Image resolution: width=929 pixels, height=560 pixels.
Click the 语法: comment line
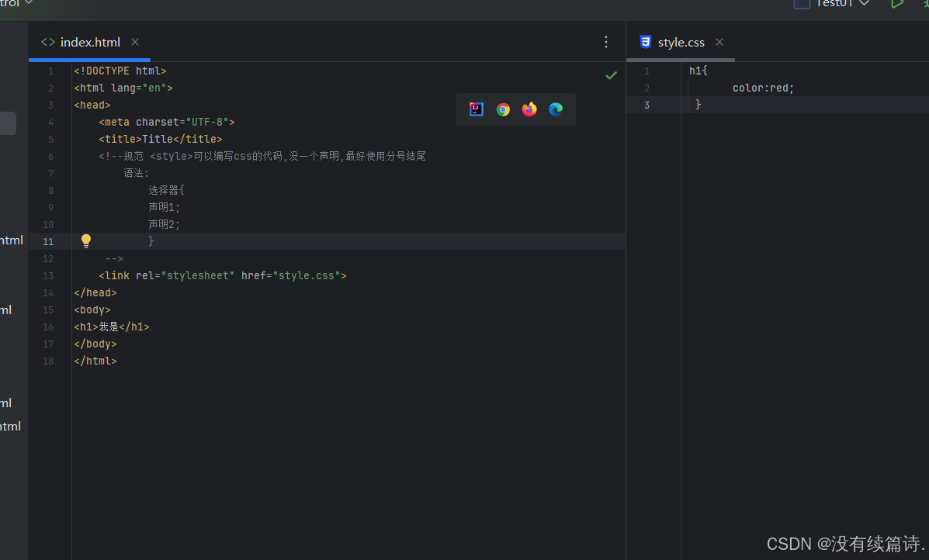137,174
